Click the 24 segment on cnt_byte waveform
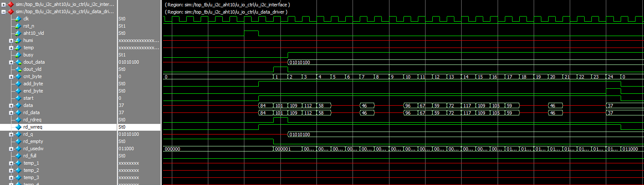 coord(613,76)
